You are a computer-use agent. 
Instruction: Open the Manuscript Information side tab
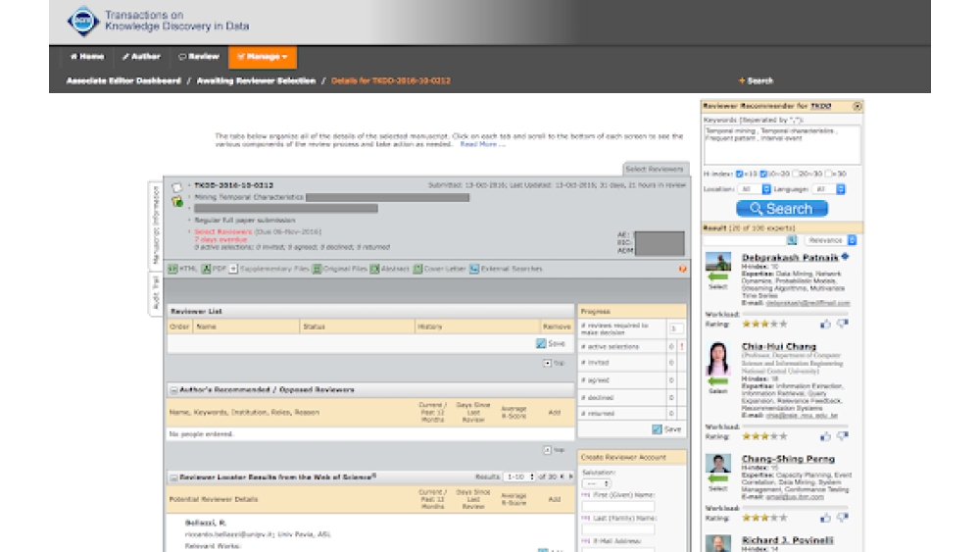tap(156, 226)
